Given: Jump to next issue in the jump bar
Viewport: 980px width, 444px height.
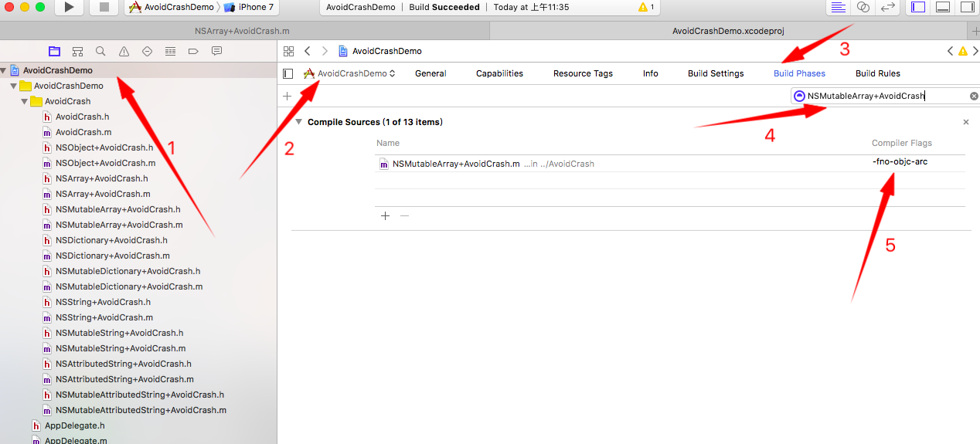Looking at the screenshot, I should point(974,51).
